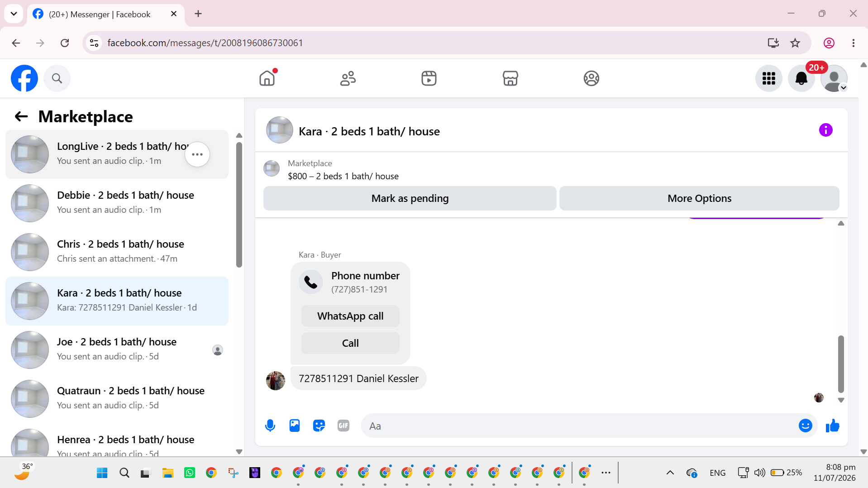Click the listing $800 – 2 beds 1 bath/ house
The width and height of the screenshot is (868, 488).
tap(343, 176)
